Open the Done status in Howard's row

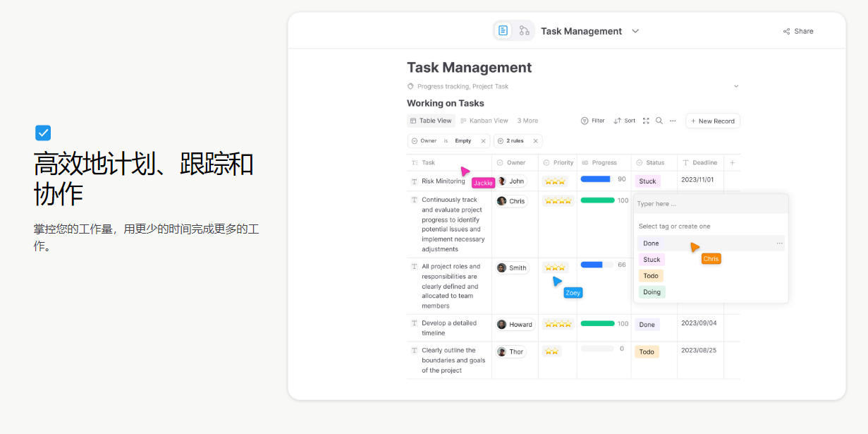click(x=647, y=325)
